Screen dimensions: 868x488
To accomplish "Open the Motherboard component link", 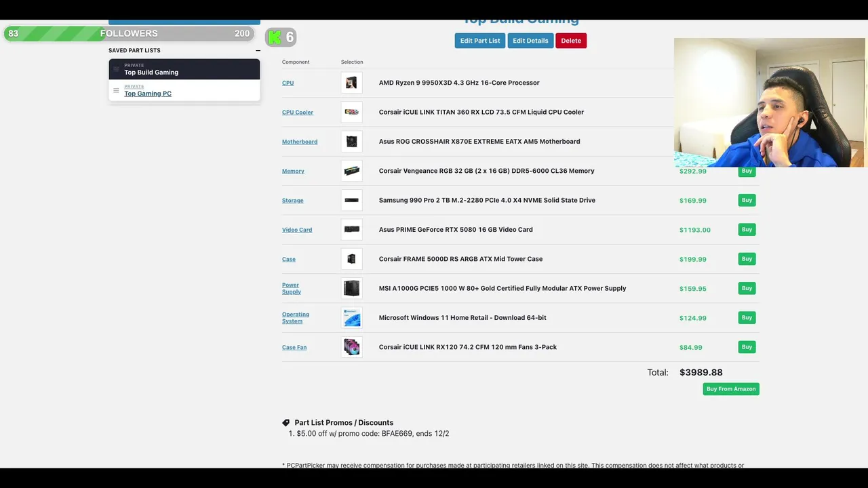I will 300,142.
